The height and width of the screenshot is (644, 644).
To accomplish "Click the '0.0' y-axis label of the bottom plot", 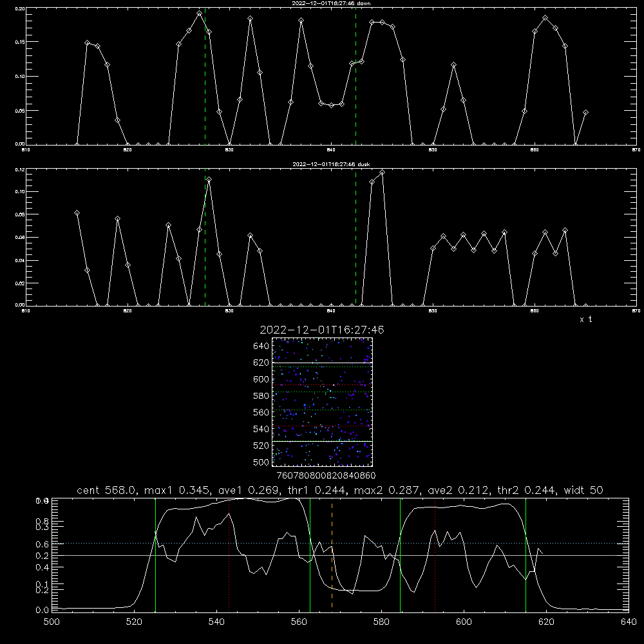I will [x=43, y=611].
